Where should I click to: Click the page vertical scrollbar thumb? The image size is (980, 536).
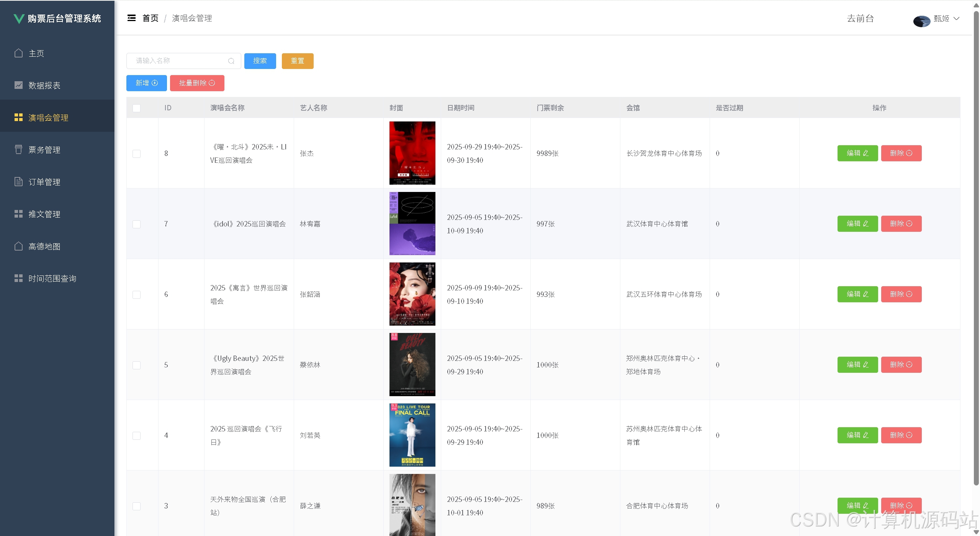[x=976, y=248]
